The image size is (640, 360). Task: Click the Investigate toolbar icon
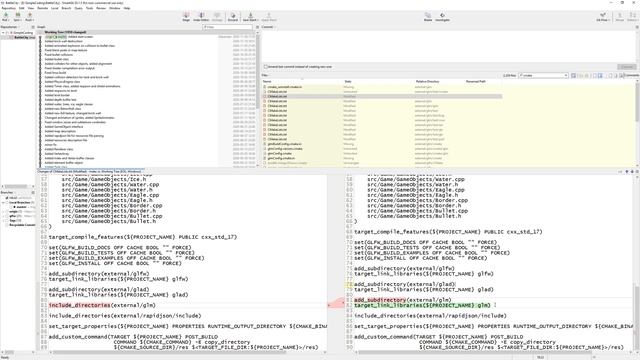(442, 16)
